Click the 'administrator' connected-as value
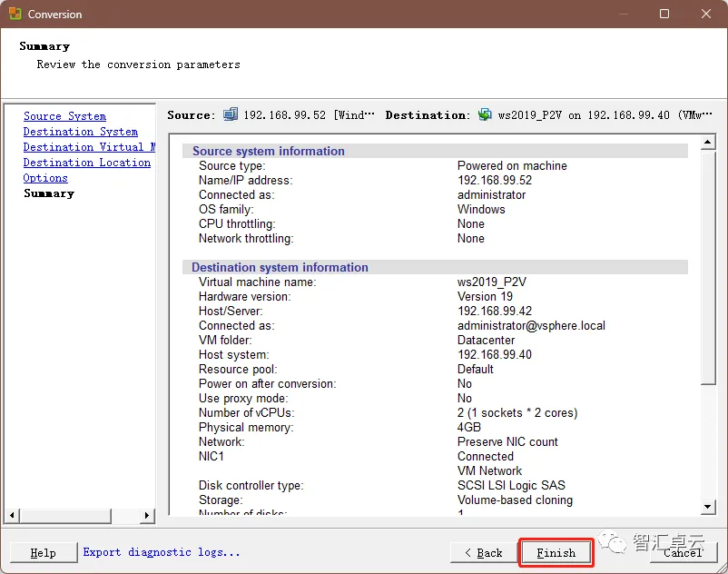728x574 pixels. [x=491, y=194]
